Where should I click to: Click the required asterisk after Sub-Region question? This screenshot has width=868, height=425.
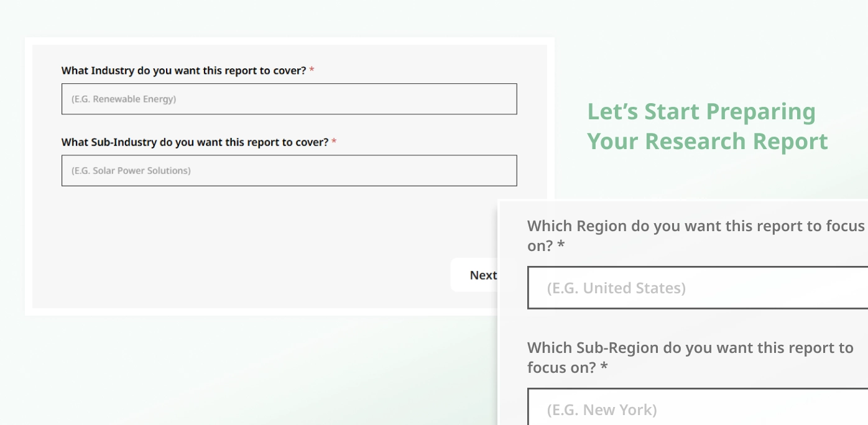[x=603, y=367]
